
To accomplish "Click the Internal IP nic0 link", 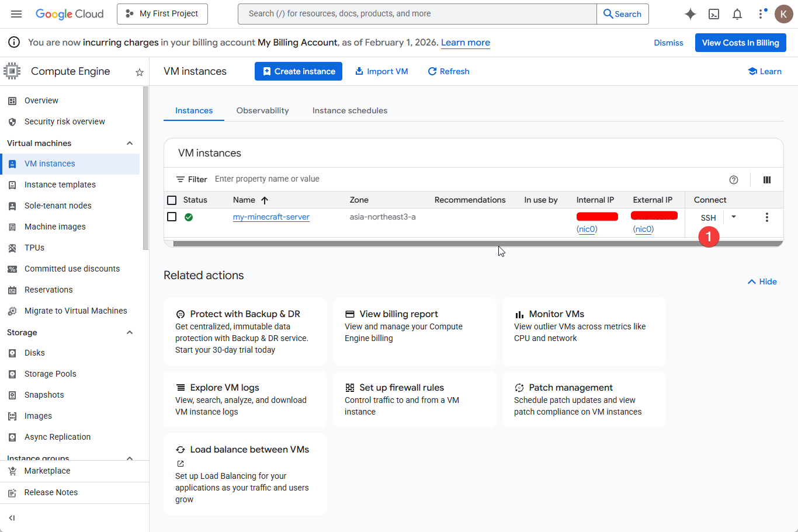I will [x=587, y=230].
